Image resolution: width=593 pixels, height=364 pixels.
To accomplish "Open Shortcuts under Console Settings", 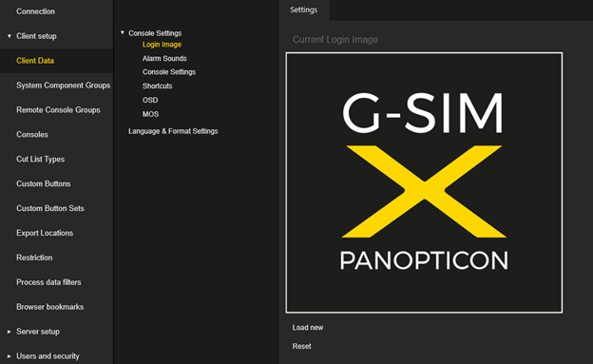I will click(x=158, y=86).
